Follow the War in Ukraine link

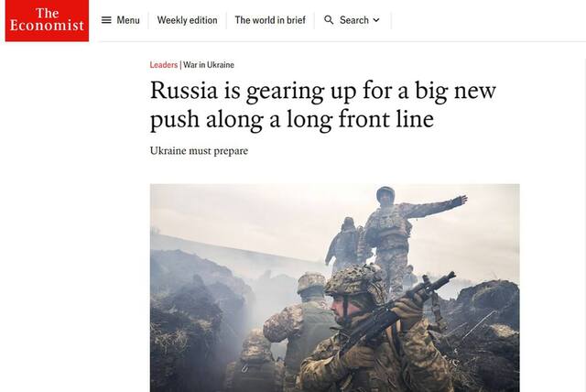(209, 65)
